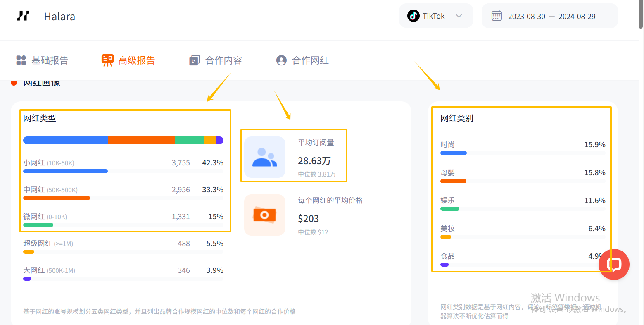Click the 时尚 category label

[447, 145]
